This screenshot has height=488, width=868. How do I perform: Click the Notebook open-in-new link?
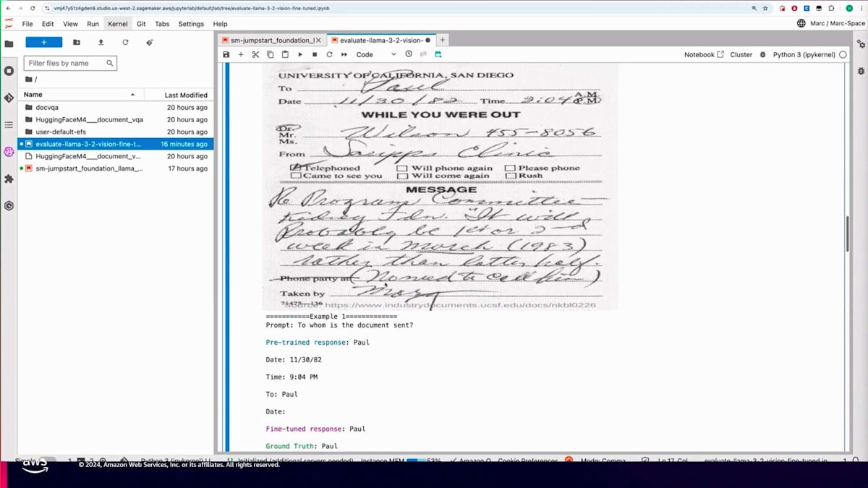click(x=704, y=54)
